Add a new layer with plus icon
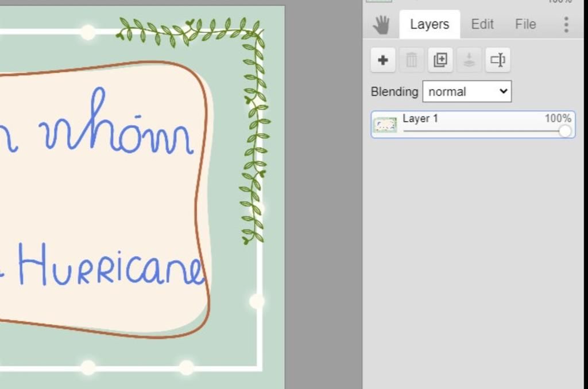 coord(383,60)
